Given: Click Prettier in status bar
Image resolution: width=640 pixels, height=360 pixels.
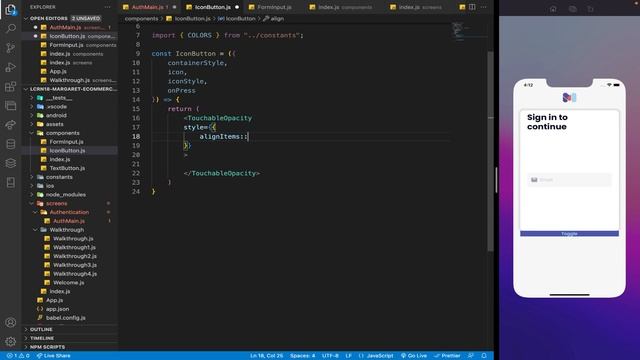Looking at the screenshot, I should [447, 356].
